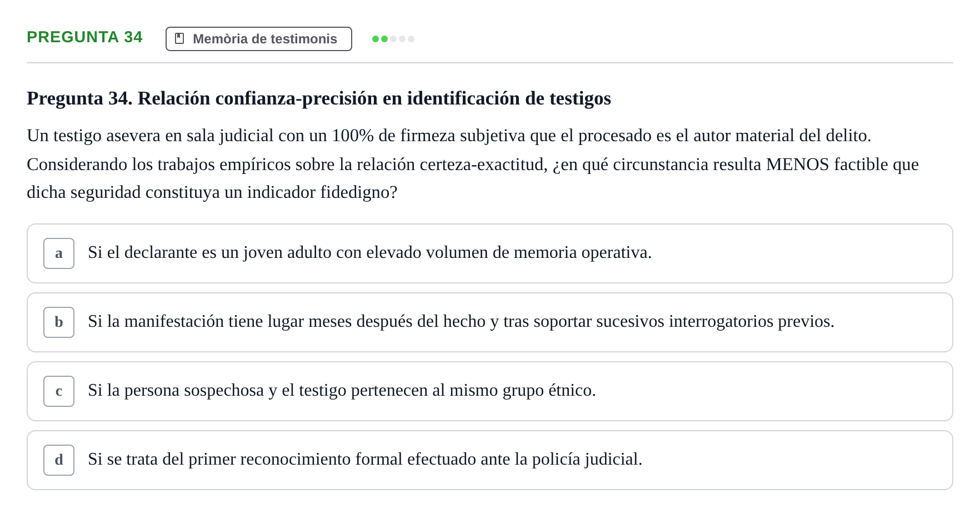Select answer letter box d
Image resolution: width=980 pixels, height=518 pixels.
pos(59,460)
